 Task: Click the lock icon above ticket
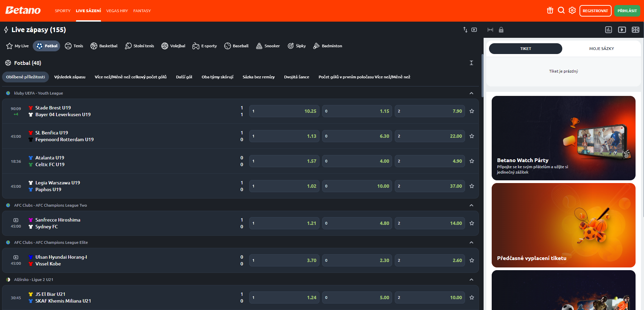coord(501,30)
